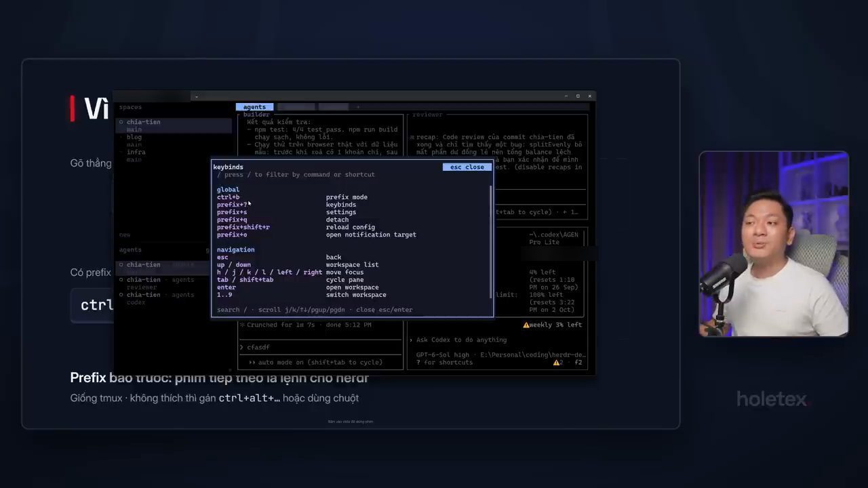
Task: Click the enter open workspace row
Action: point(298,287)
